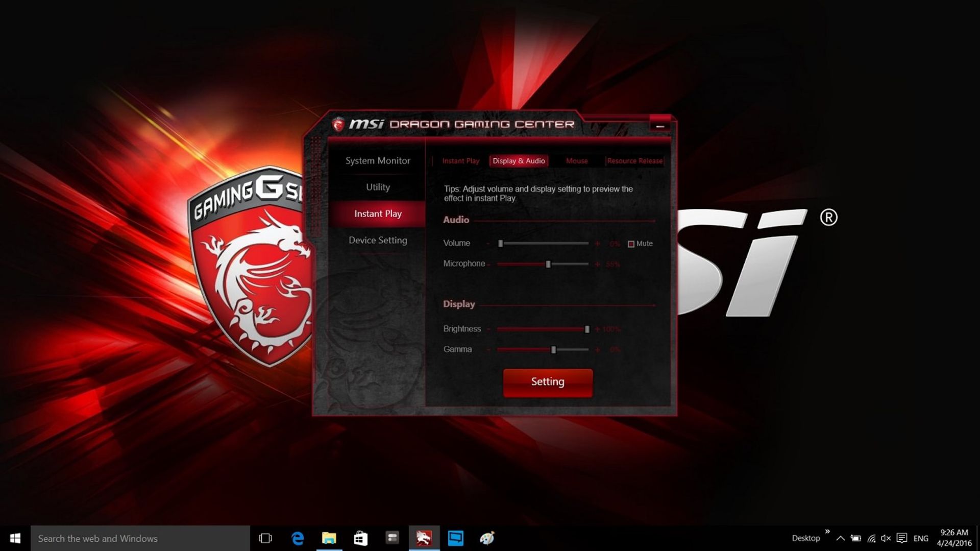980x551 pixels.
Task: Minimize the Dragon Gaming Center window
Action: point(660,126)
